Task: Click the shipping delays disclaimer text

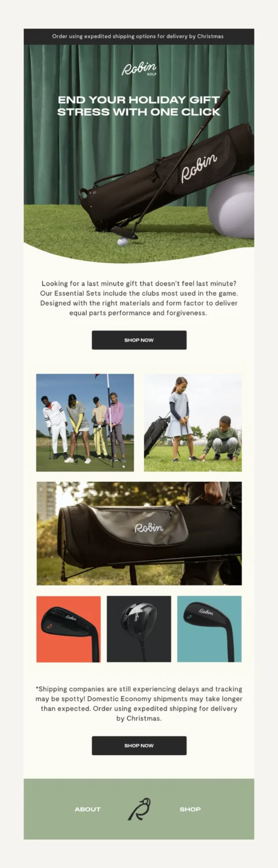Action: 139,704
